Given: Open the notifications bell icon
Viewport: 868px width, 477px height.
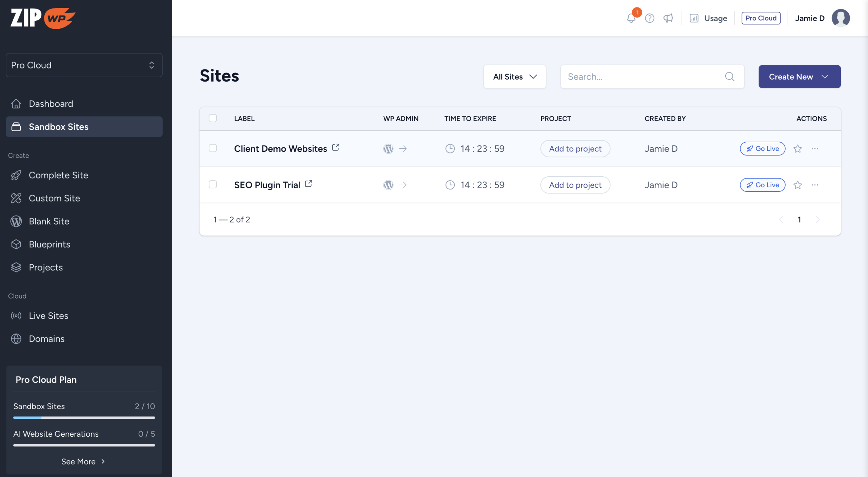Looking at the screenshot, I should (631, 18).
